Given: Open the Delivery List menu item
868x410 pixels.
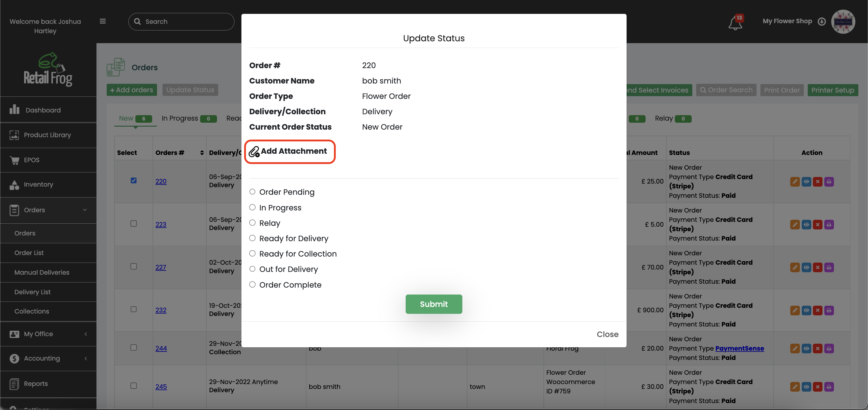Looking at the screenshot, I should pos(33,292).
